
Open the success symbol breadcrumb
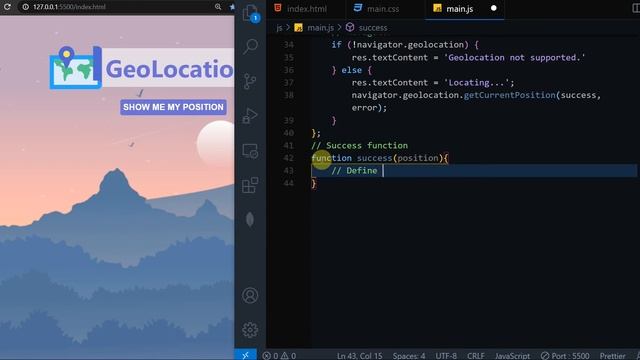point(367,28)
